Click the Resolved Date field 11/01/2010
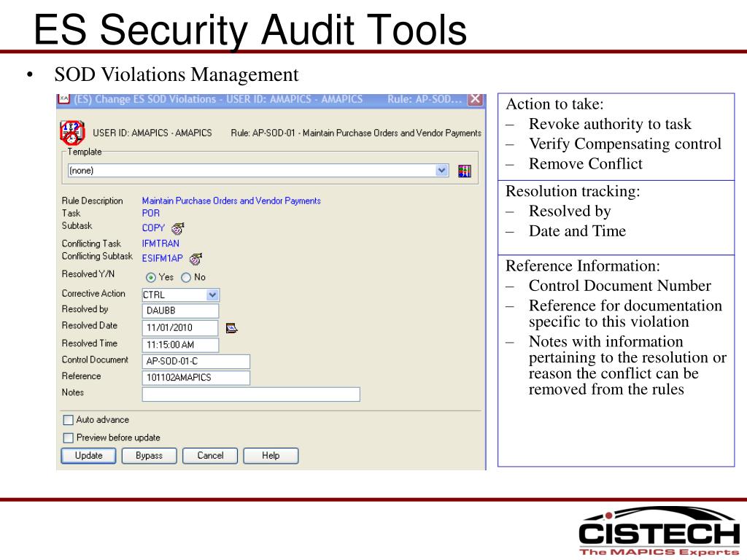The image size is (747, 560). [x=180, y=327]
